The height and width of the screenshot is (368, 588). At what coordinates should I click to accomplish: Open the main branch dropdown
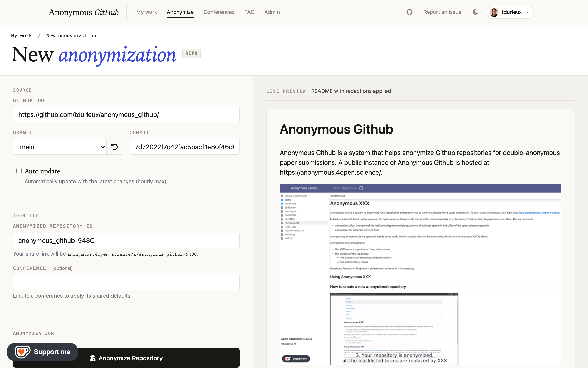[x=60, y=147]
